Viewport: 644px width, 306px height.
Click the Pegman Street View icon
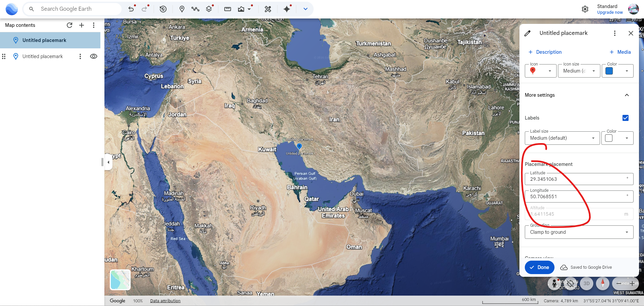(554, 284)
